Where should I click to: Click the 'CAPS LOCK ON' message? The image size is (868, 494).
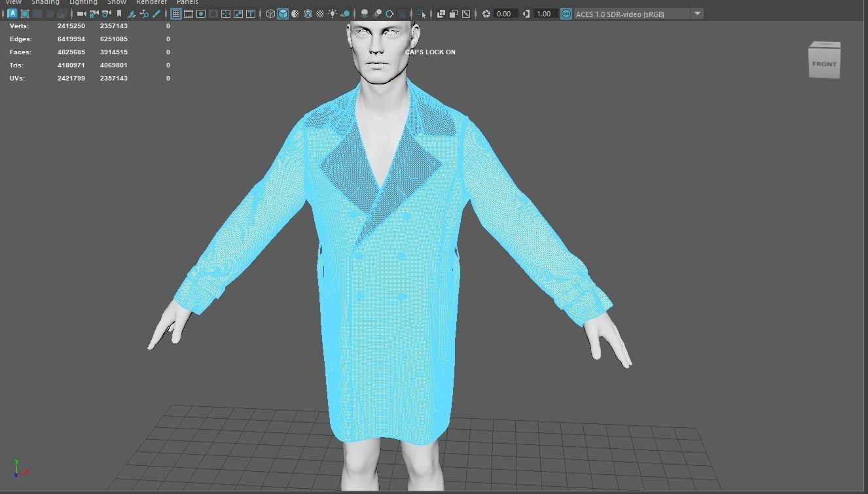pos(430,52)
